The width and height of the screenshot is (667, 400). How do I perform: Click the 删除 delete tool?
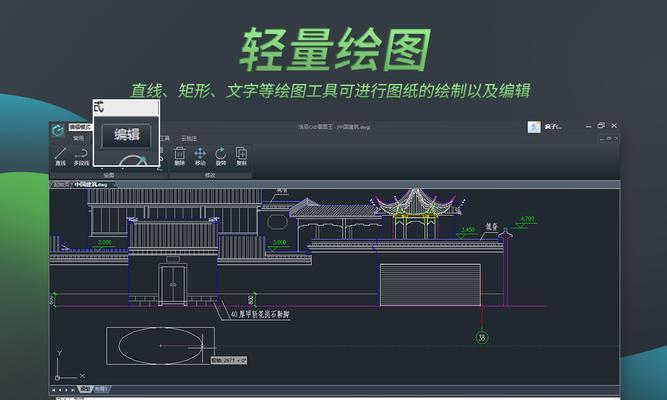[180, 156]
